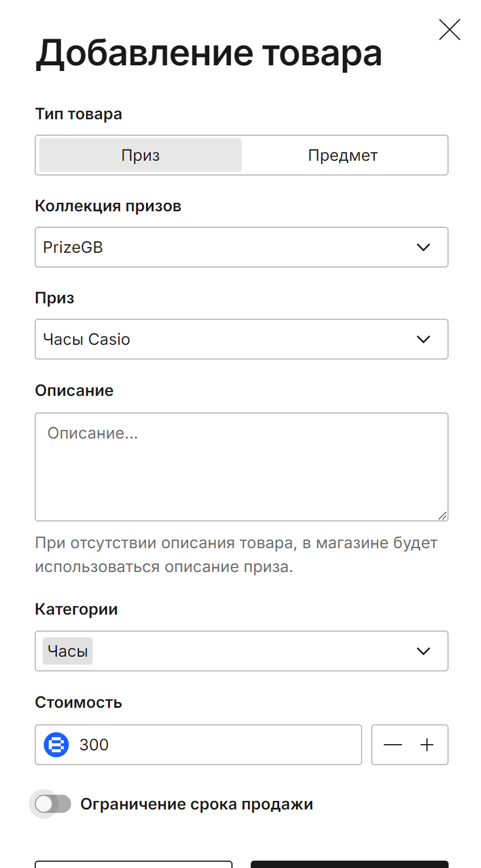Click chevron in Часы Casio field

423,339
